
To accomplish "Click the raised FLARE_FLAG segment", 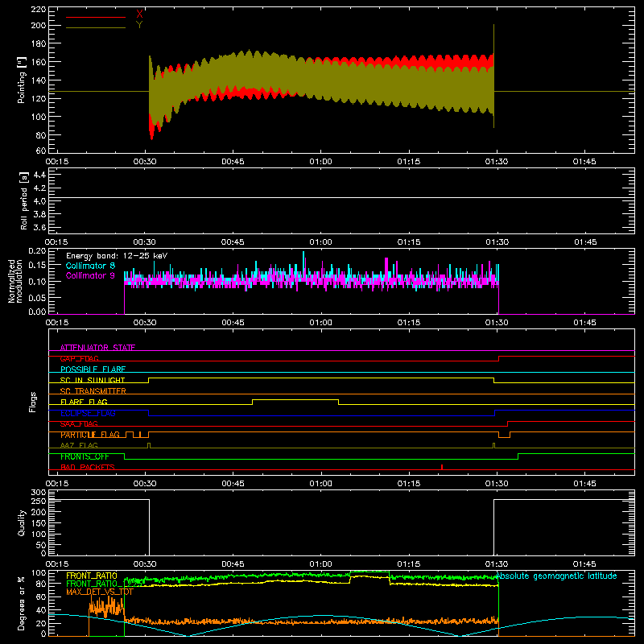I will 295,399.
